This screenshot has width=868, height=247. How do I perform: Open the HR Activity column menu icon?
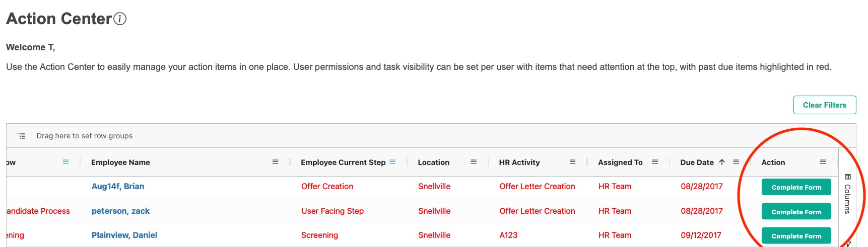(572, 162)
